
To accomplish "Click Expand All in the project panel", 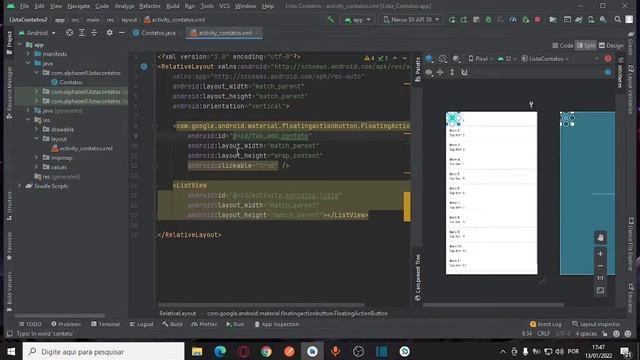I will pos(82,33).
